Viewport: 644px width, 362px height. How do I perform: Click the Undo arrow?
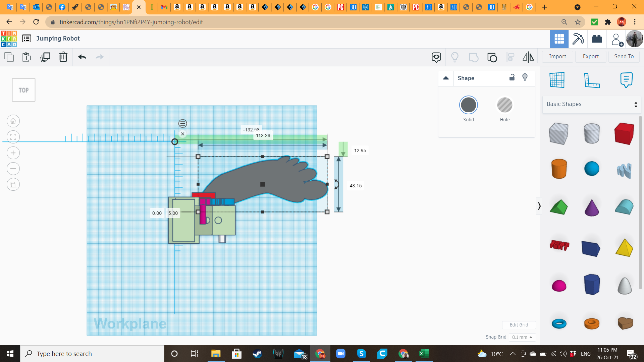tap(82, 57)
